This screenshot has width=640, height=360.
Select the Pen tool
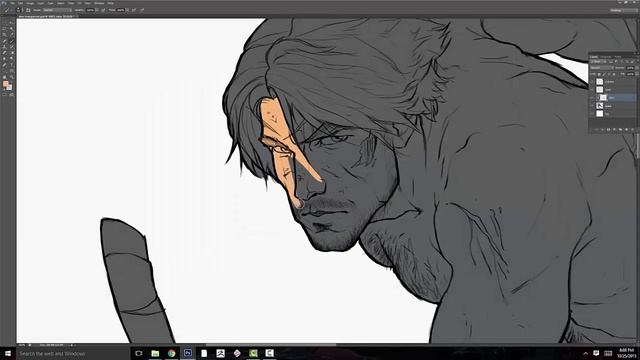click(x=4, y=64)
